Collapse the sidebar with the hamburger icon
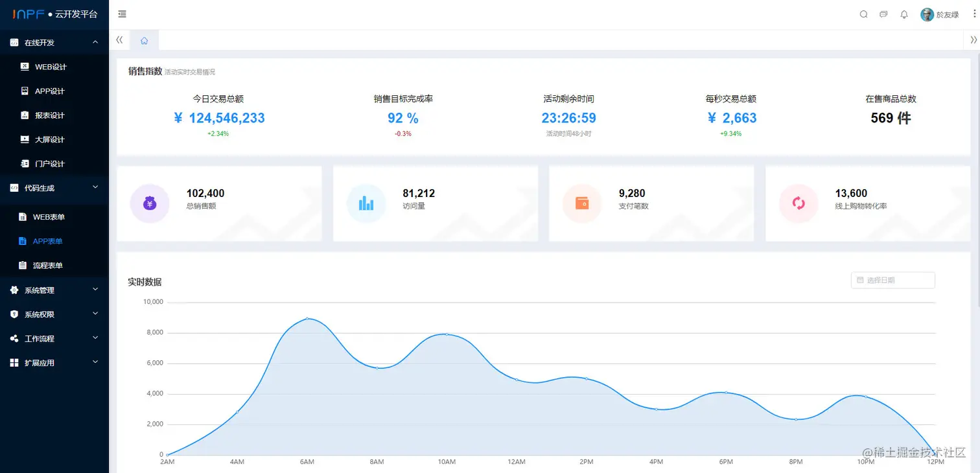Screen dimensions: 980x473 tap(122, 14)
